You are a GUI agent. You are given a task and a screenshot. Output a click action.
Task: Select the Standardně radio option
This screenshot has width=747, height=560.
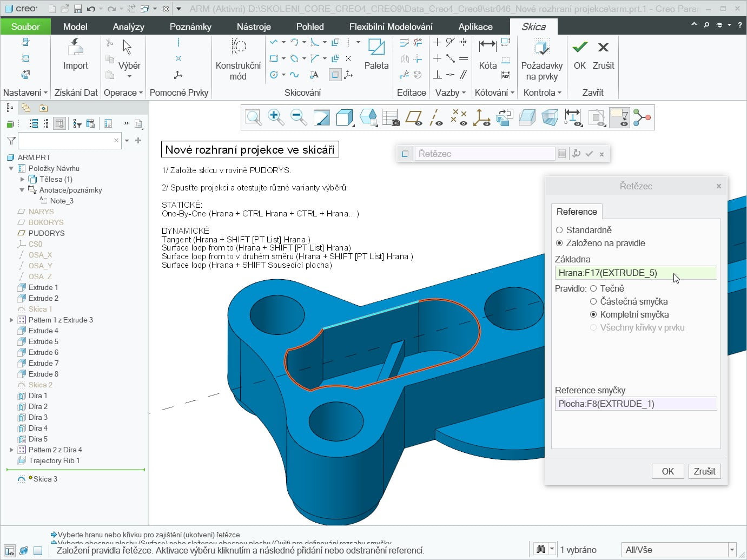click(x=559, y=230)
